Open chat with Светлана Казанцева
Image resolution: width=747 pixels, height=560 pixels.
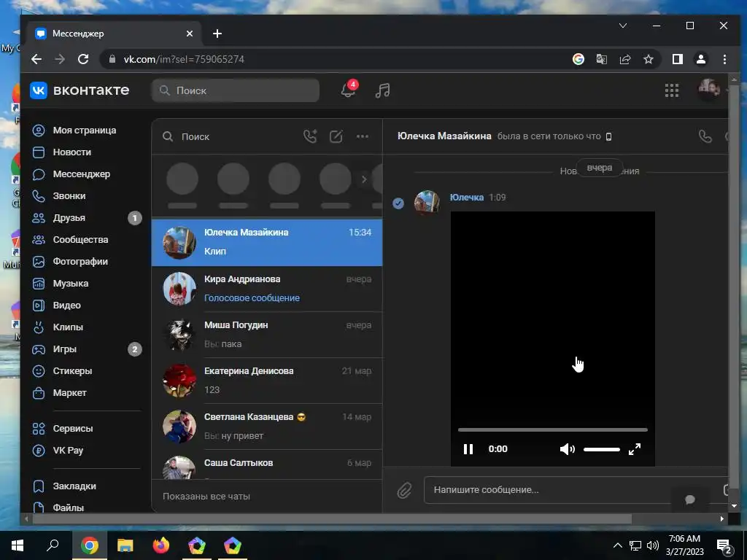tap(267, 427)
